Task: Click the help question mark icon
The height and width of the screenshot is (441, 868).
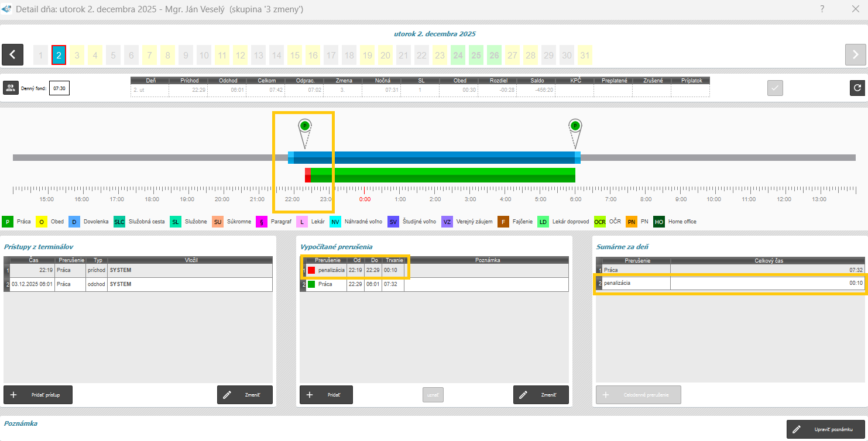Action: click(x=822, y=9)
